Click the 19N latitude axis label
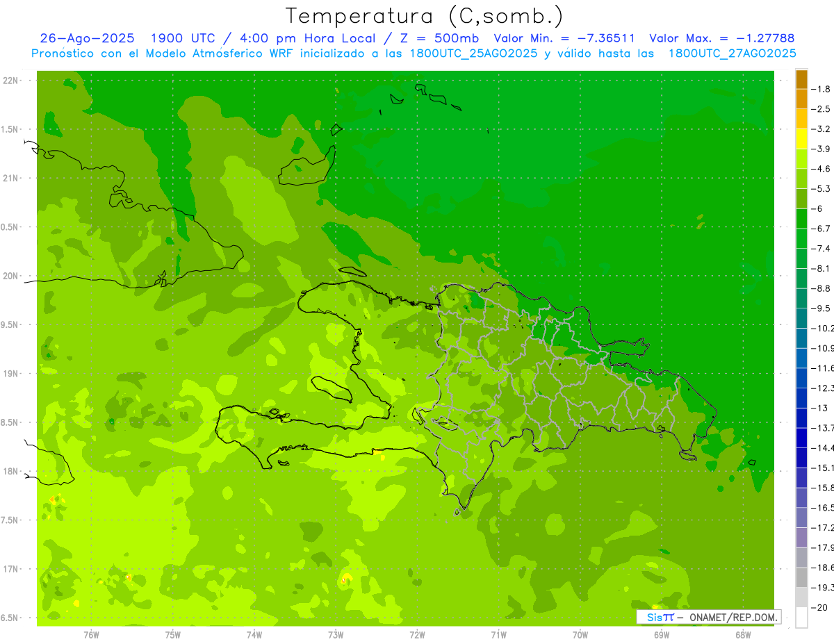Image resolution: width=834 pixels, height=644 pixels. point(11,374)
